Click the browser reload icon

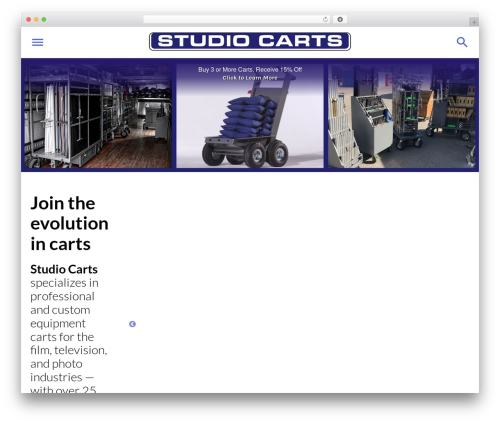(x=325, y=20)
